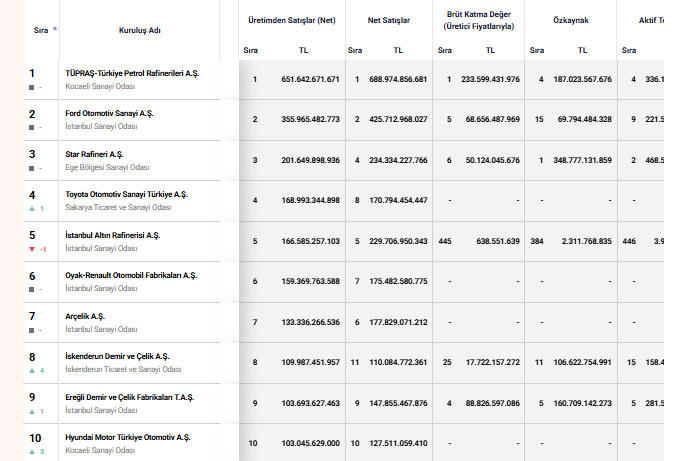Select value 166.585.257.103 in Altın Rafinerisi row
The height and width of the screenshot is (461, 682).
point(310,241)
